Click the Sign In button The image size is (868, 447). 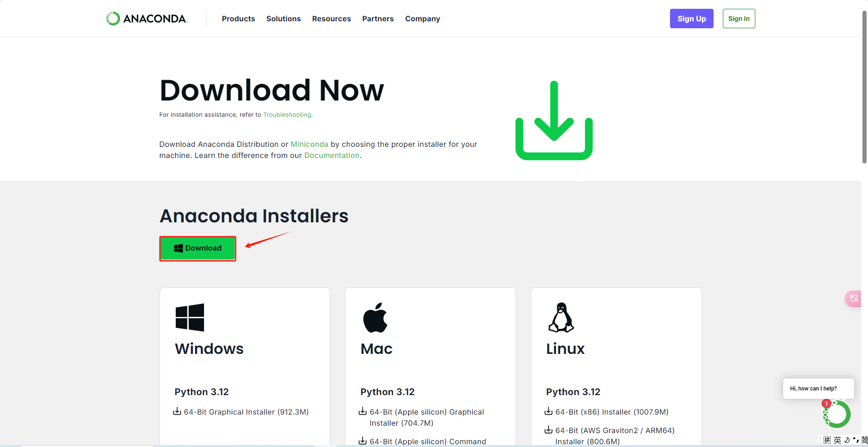coord(739,19)
